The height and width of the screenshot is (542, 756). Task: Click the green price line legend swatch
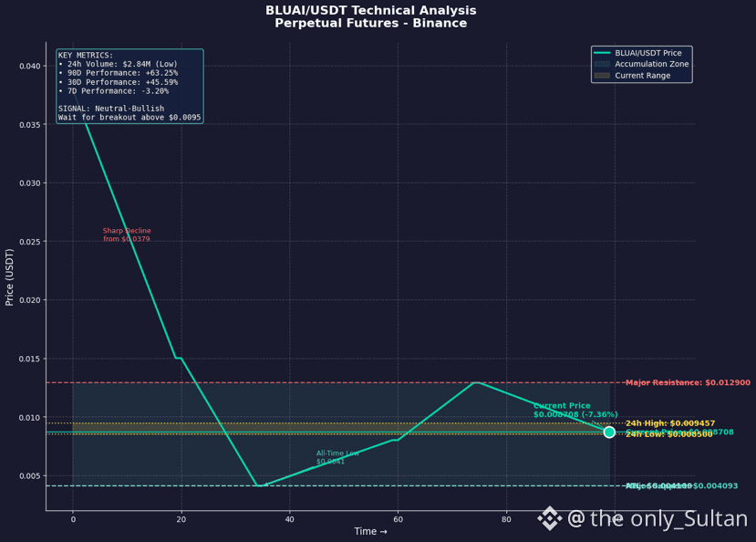(x=602, y=53)
